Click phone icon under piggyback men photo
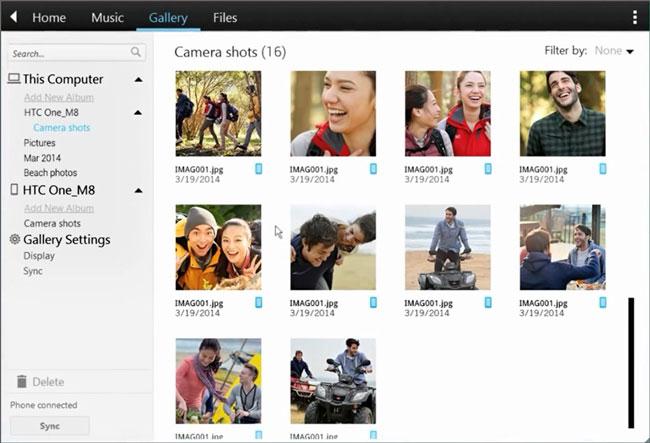650x443 pixels. 374,303
